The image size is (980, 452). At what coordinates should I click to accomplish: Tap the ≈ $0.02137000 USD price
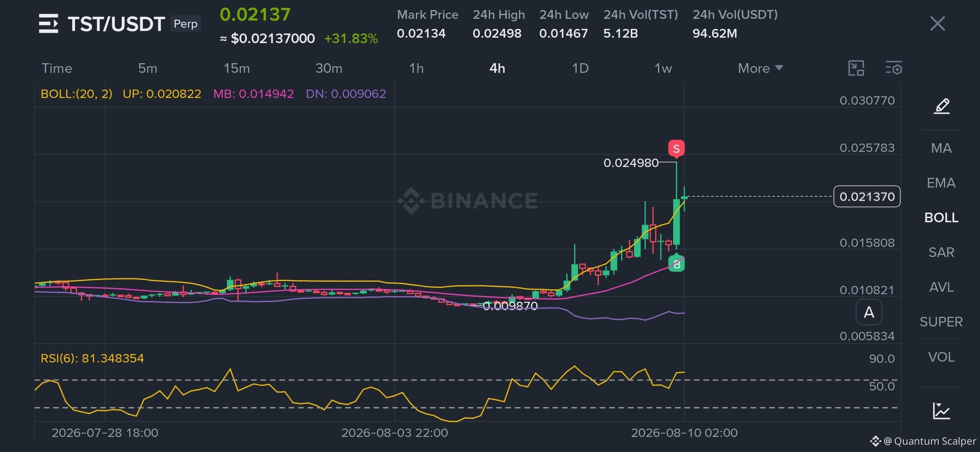[267, 39]
